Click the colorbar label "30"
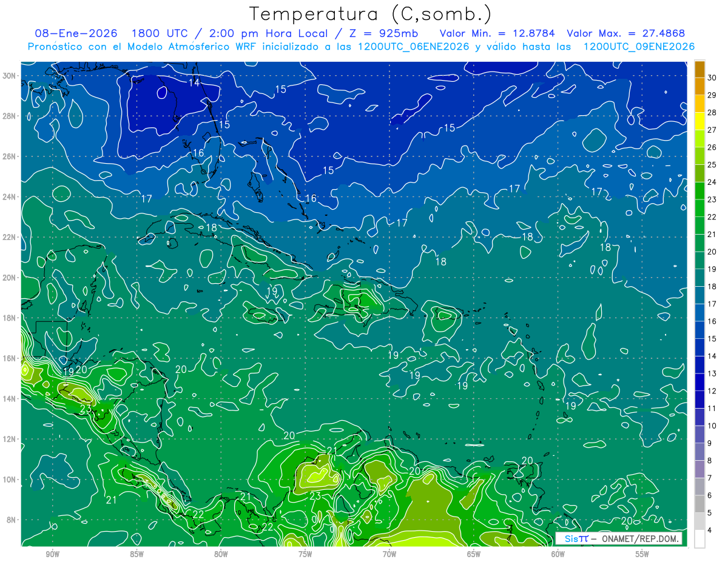 point(712,78)
